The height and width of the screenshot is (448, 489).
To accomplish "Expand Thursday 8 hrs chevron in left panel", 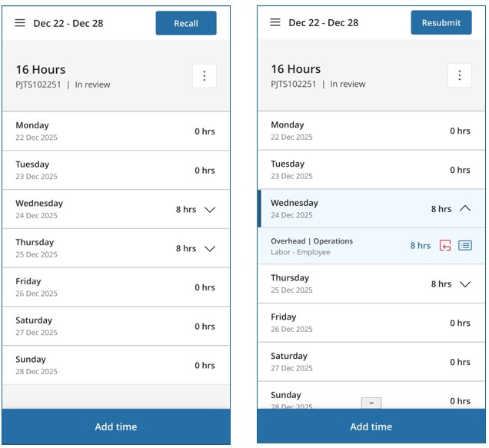I will pyautogui.click(x=210, y=249).
